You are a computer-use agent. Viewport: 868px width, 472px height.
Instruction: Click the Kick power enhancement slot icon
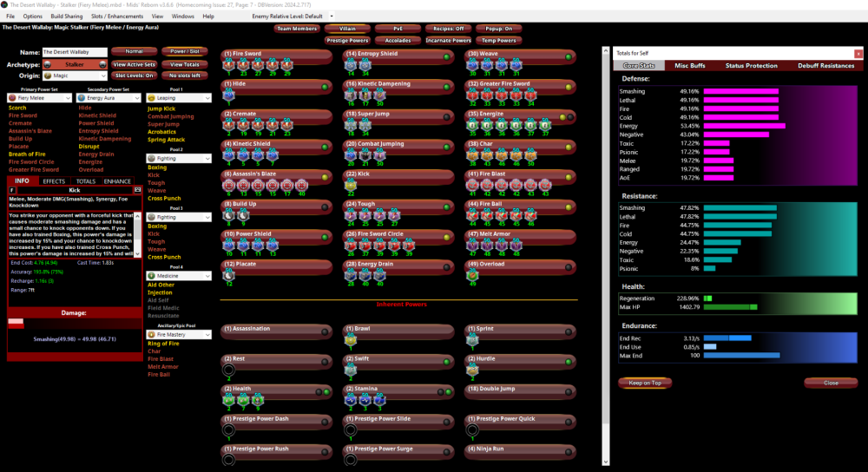(351, 185)
